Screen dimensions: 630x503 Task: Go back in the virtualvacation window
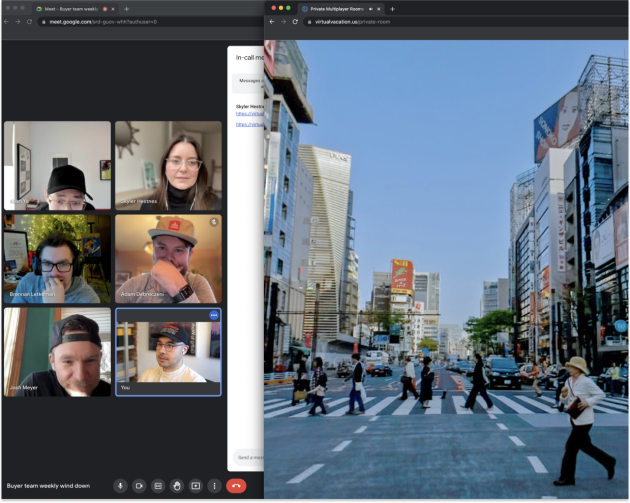point(272,22)
